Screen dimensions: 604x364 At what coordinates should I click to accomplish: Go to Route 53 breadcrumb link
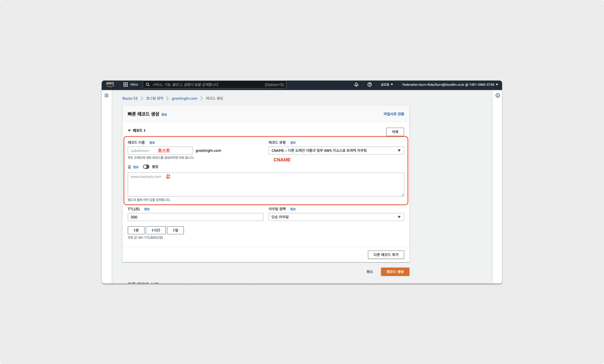tap(130, 98)
